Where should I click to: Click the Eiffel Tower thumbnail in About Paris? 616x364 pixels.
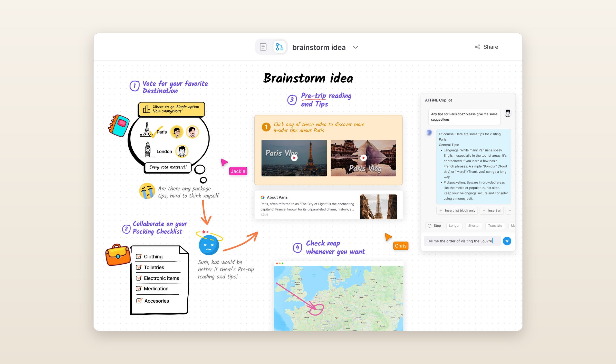tap(379, 207)
